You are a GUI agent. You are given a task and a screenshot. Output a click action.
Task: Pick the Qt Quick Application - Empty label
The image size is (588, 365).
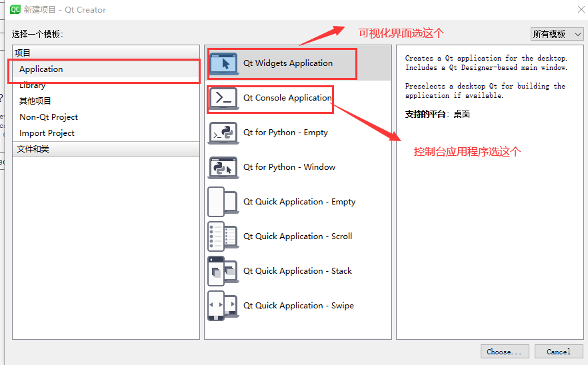[x=299, y=202]
